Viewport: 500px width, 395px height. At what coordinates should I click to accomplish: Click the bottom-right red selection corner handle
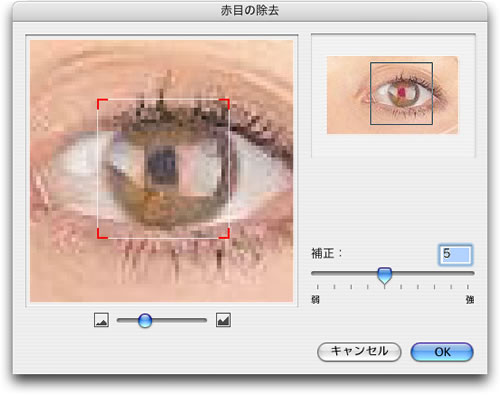[x=224, y=234]
